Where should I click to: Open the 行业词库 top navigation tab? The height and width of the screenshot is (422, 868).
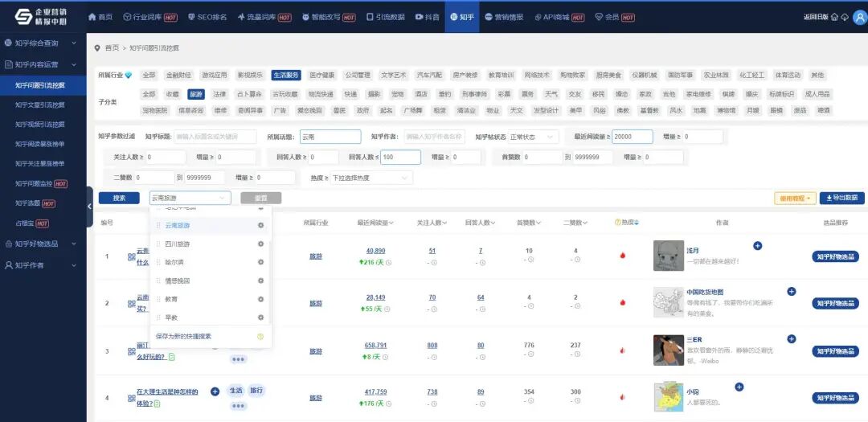click(x=150, y=17)
